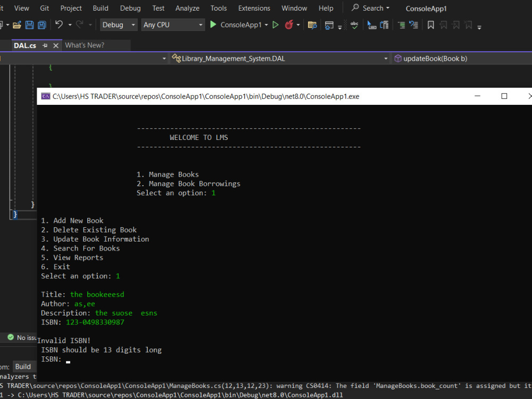
Task: Open Find in Files
Action: 313,24
